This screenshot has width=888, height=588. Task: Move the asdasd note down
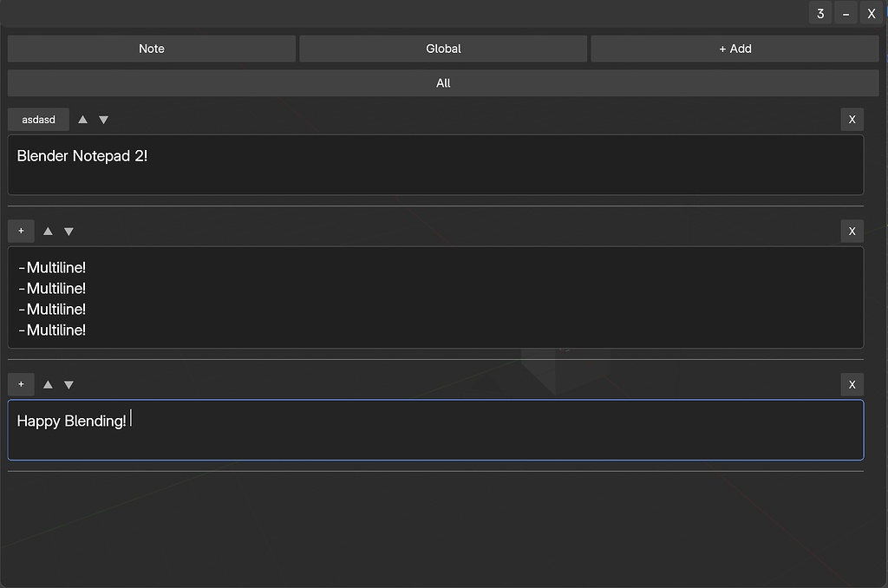pyautogui.click(x=104, y=120)
